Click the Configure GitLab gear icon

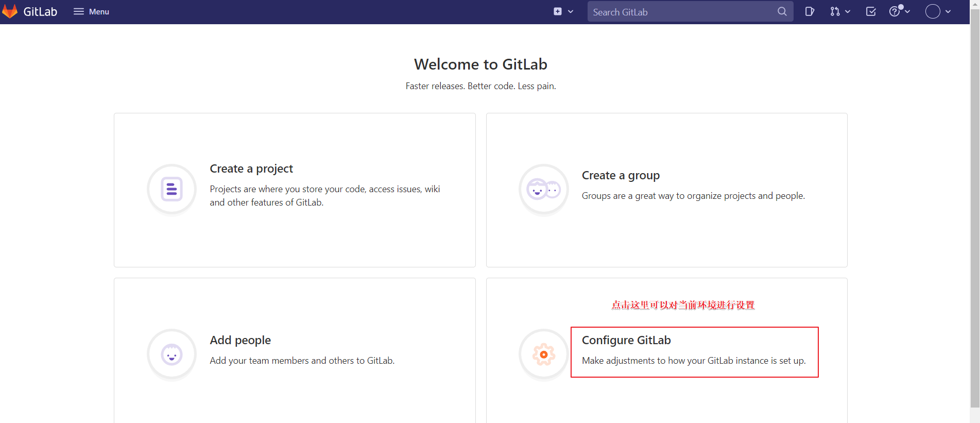coord(543,354)
